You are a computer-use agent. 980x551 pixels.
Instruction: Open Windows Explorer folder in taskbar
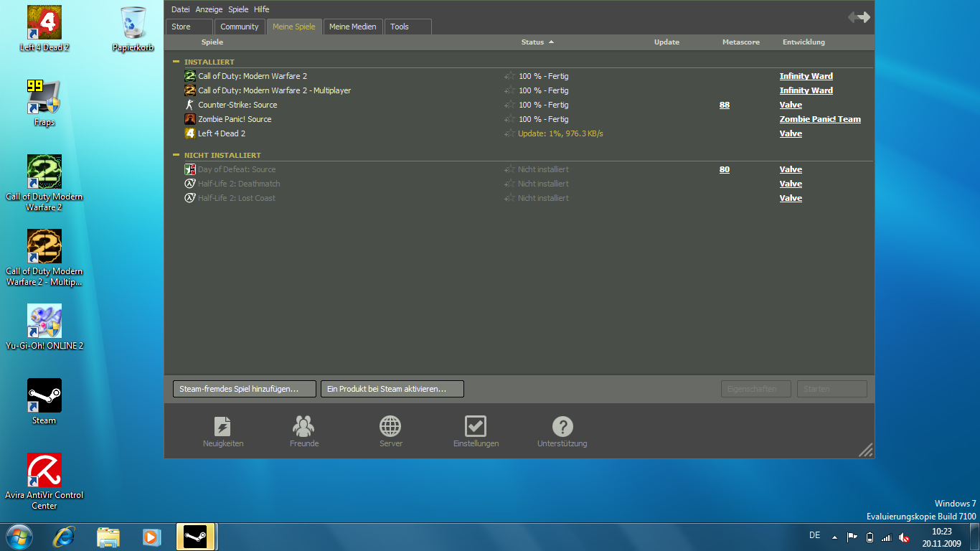108,537
